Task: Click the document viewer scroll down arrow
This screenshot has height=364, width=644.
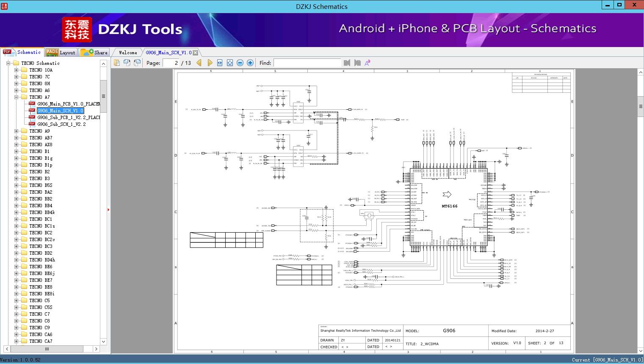Action: tap(641, 350)
